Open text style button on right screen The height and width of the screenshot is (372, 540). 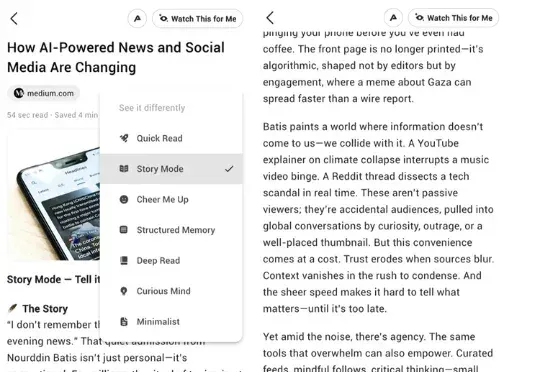[393, 18]
